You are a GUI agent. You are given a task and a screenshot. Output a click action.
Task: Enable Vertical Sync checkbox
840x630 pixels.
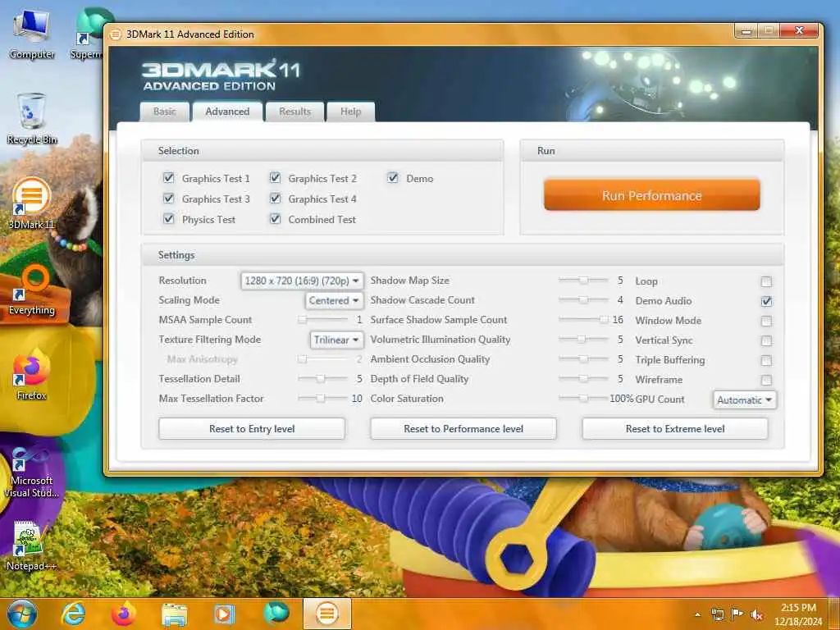point(767,340)
